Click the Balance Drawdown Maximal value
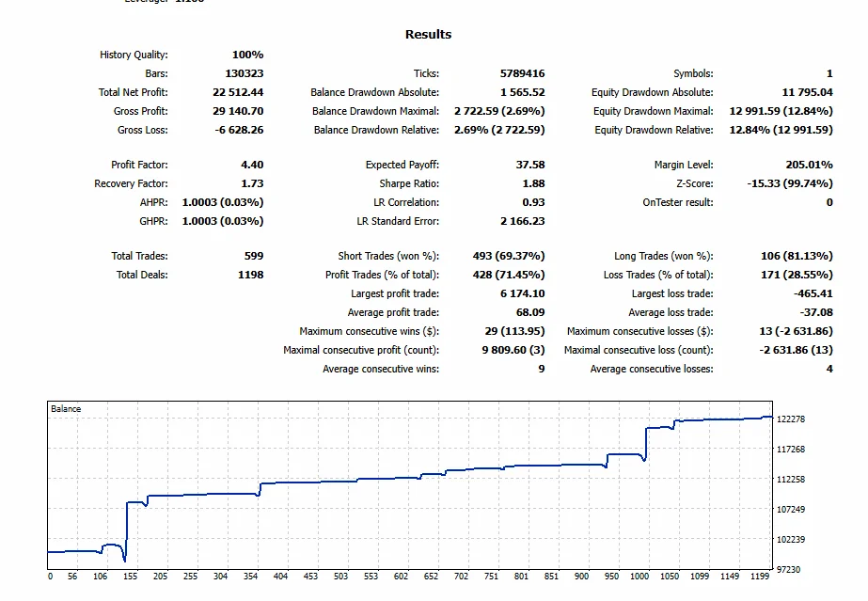This screenshot has height=601, width=868. click(499, 111)
